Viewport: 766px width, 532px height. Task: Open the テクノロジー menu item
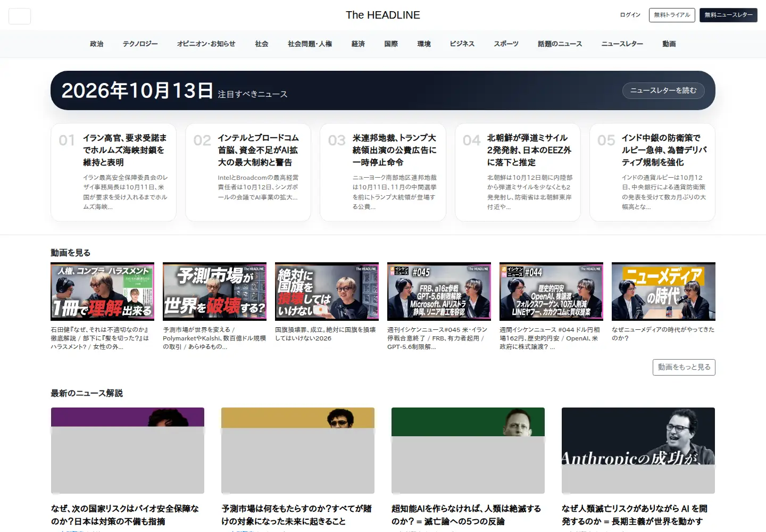pos(140,44)
